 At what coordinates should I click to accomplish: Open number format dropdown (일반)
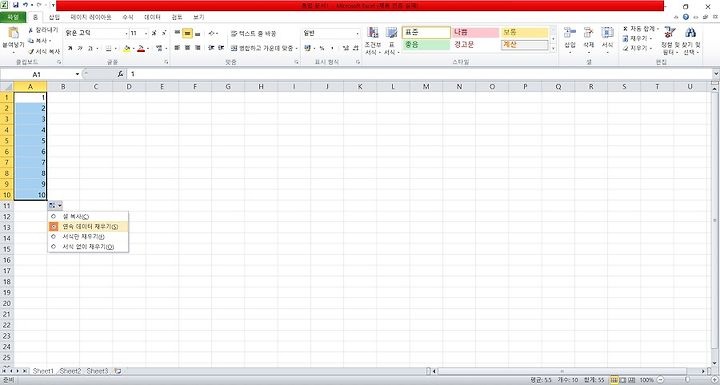(x=357, y=34)
